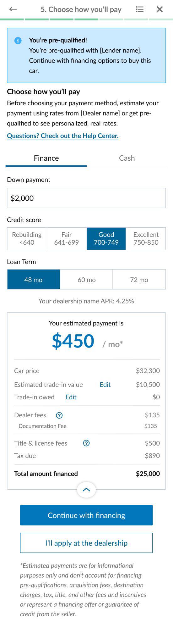Select the 48 mo loan term

pyautogui.click(x=34, y=280)
